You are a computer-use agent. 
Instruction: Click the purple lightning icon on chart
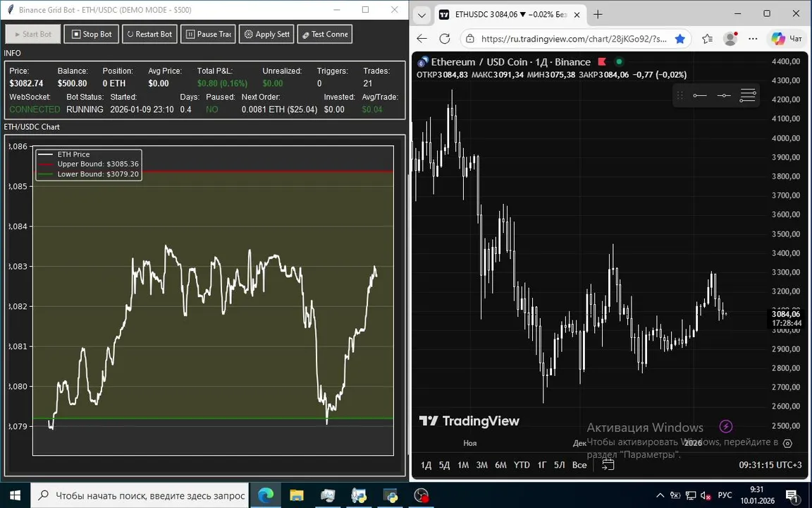pyautogui.click(x=725, y=427)
